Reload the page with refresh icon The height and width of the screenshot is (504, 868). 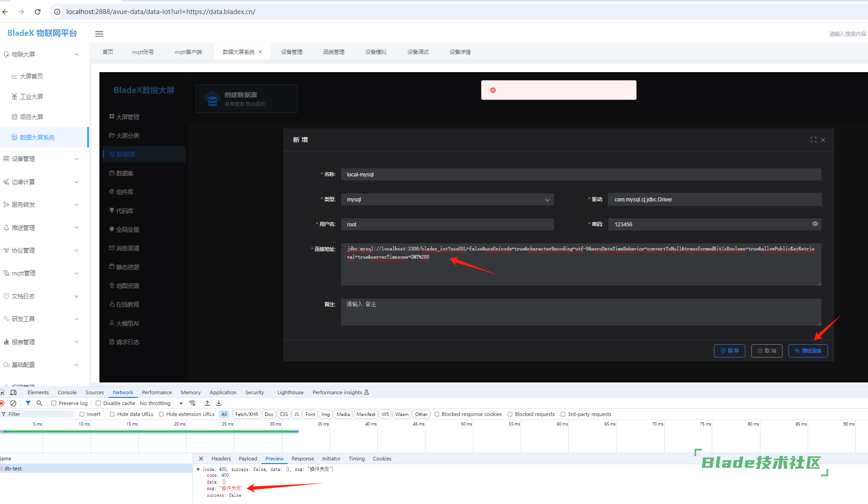click(x=38, y=12)
